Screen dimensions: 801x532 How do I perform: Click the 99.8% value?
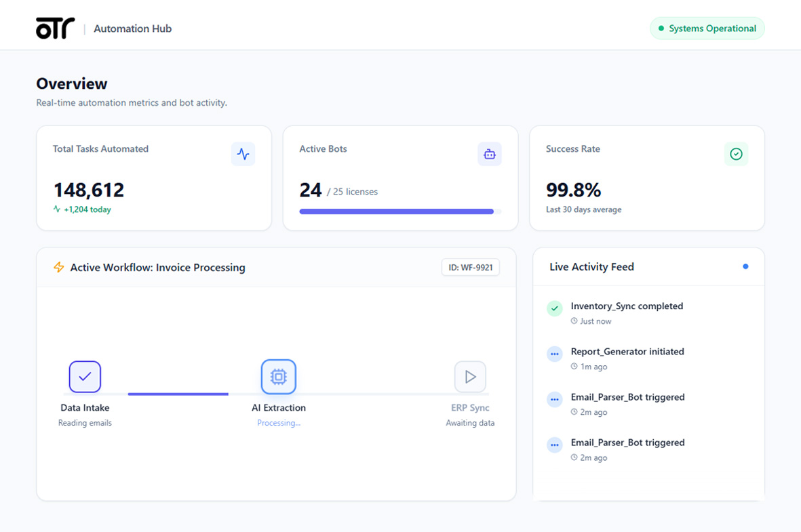point(573,190)
